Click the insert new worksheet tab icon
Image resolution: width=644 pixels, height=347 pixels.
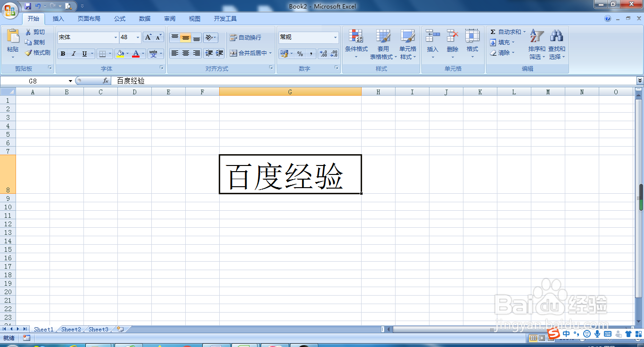(x=120, y=329)
